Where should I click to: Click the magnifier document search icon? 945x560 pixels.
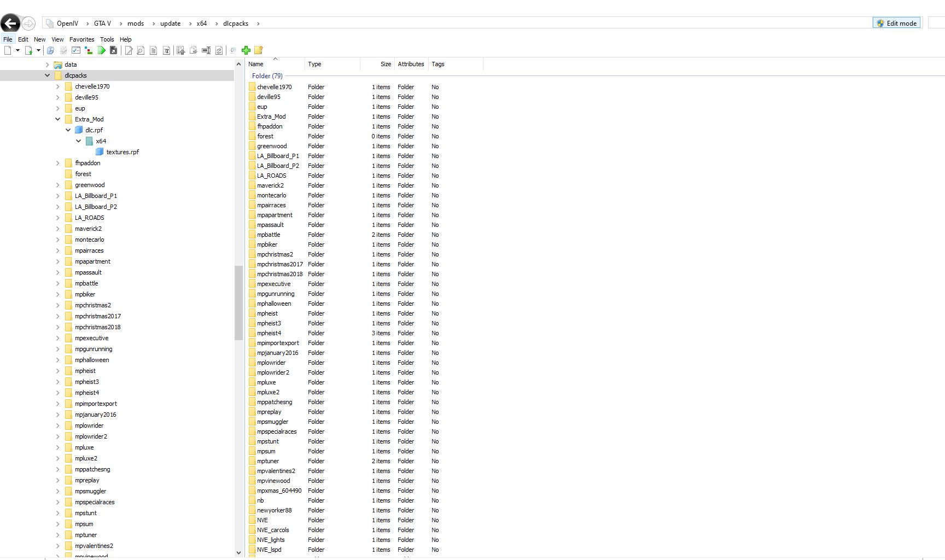(141, 50)
